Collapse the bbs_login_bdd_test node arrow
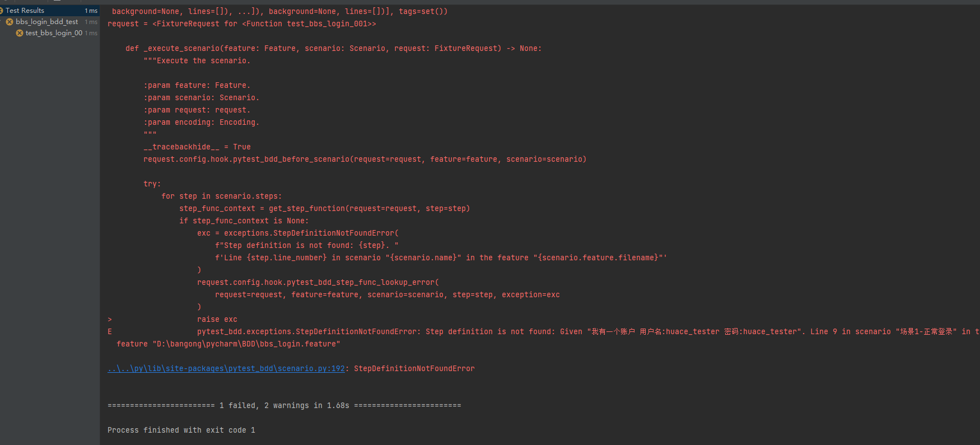Screen dimensions: 980x445 point(2,22)
